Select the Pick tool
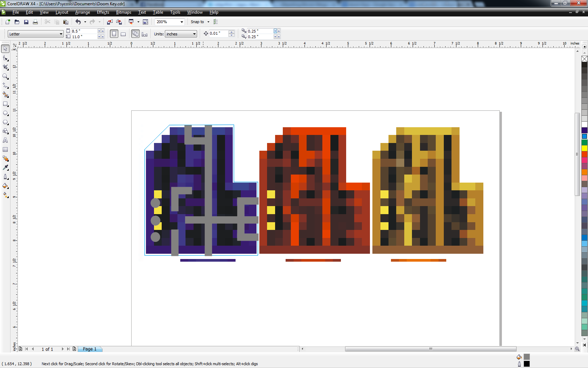This screenshot has width=588, height=368. [x=5, y=49]
